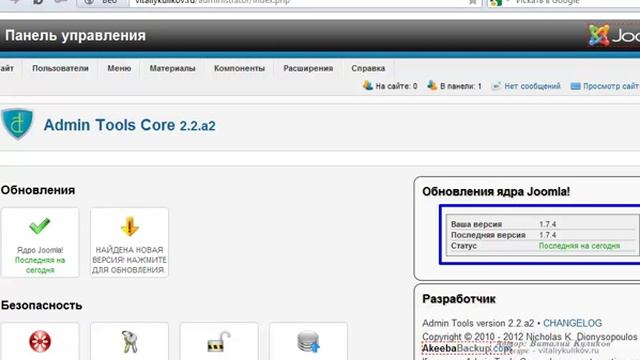640x360 pixels.
Task: Click the users icon next to На сайте
Action: [368, 86]
